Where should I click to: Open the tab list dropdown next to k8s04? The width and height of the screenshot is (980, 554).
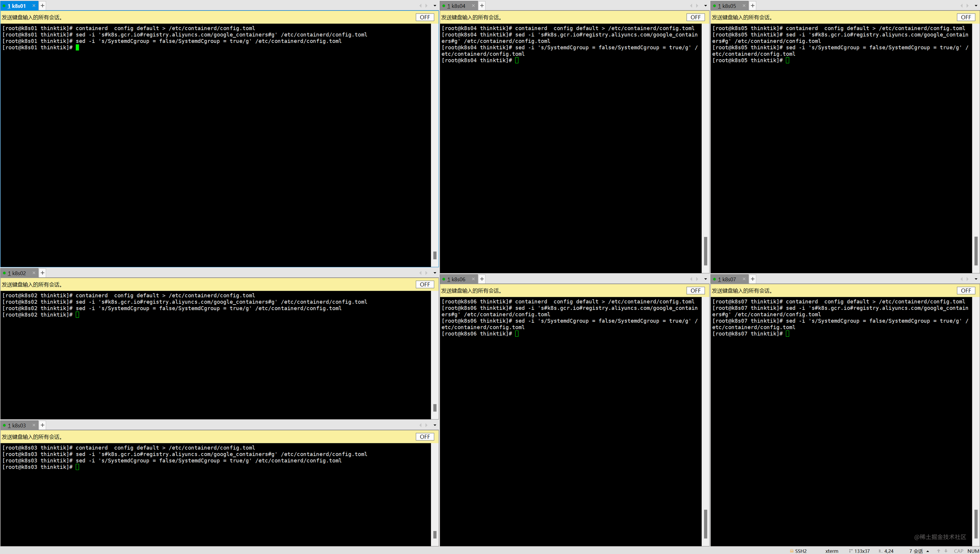coord(705,6)
